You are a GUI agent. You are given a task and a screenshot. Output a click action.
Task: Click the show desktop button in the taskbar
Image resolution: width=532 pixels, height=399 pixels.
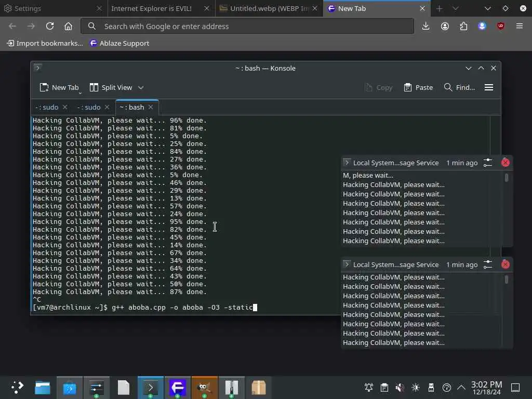516,388
